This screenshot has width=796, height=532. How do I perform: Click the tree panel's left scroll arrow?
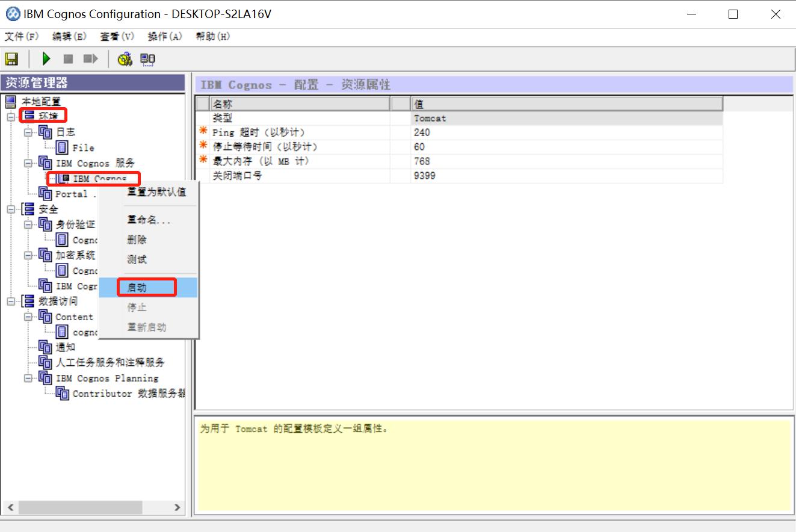[9, 507]
